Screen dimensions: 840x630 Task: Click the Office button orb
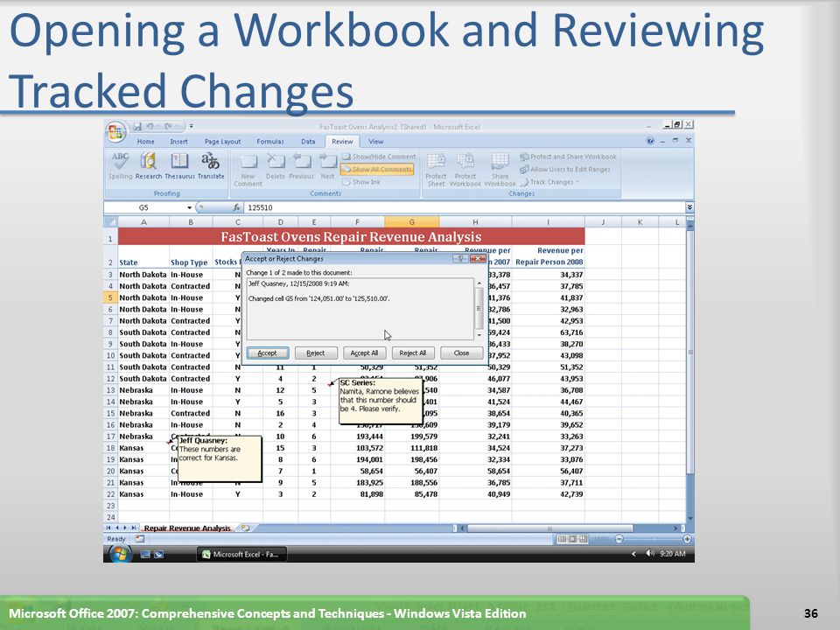click(x=115, y=132)
